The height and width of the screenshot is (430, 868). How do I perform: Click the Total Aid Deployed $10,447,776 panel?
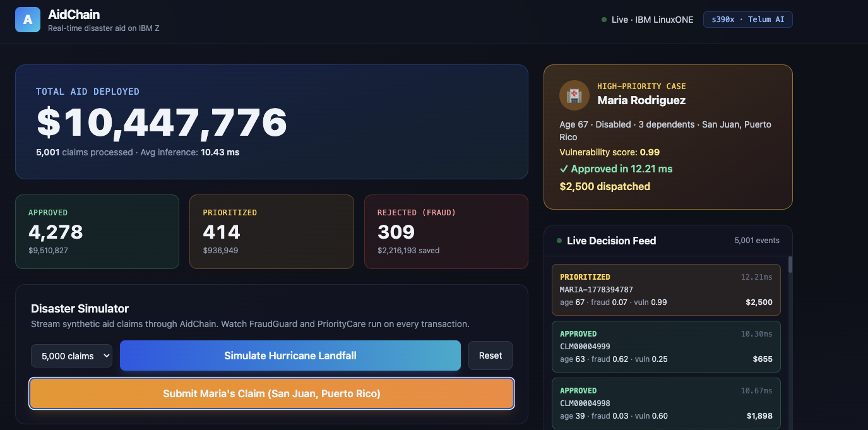(x=272, y=122)
